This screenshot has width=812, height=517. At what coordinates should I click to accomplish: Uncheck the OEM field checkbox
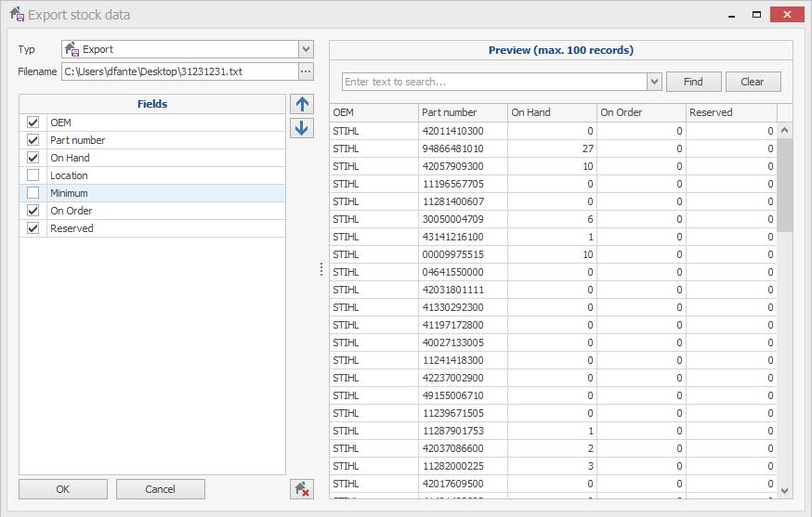[33, 123]
